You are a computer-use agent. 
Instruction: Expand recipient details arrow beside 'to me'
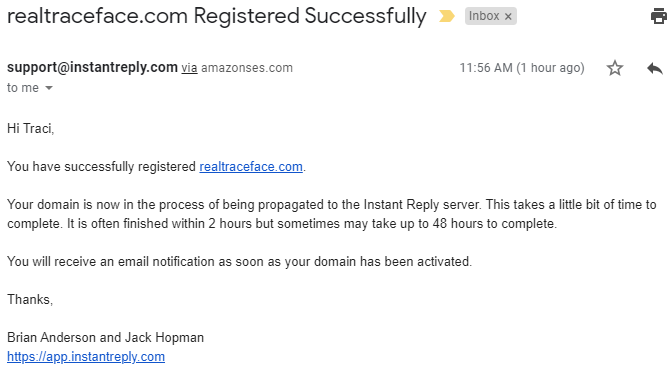pyautogui.click(x=49, y=88)
